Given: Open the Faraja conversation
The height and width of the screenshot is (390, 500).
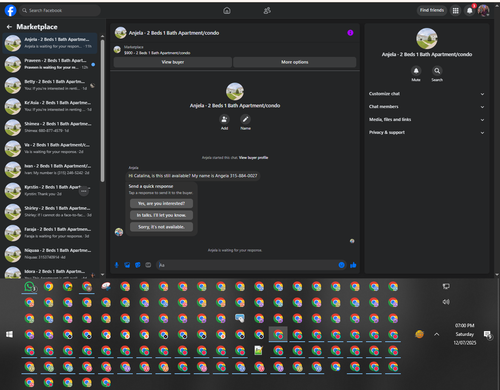Looking at the screenshot, I should [x=50, y=232].
